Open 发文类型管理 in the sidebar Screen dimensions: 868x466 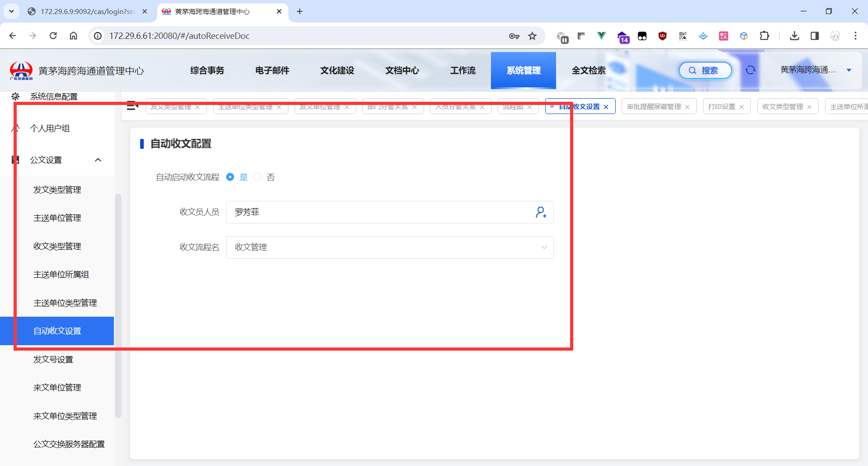click(x=57, y=190)
